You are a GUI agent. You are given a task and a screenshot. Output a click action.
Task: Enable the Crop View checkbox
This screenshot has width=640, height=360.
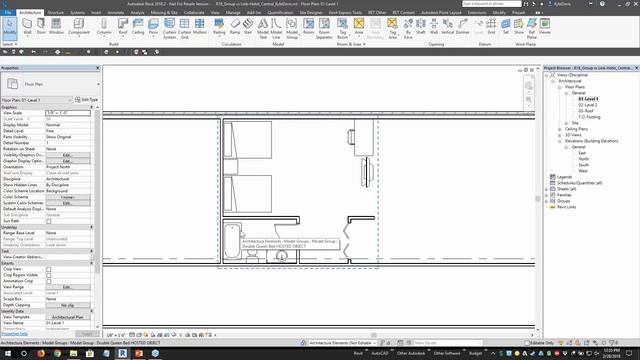49,269
